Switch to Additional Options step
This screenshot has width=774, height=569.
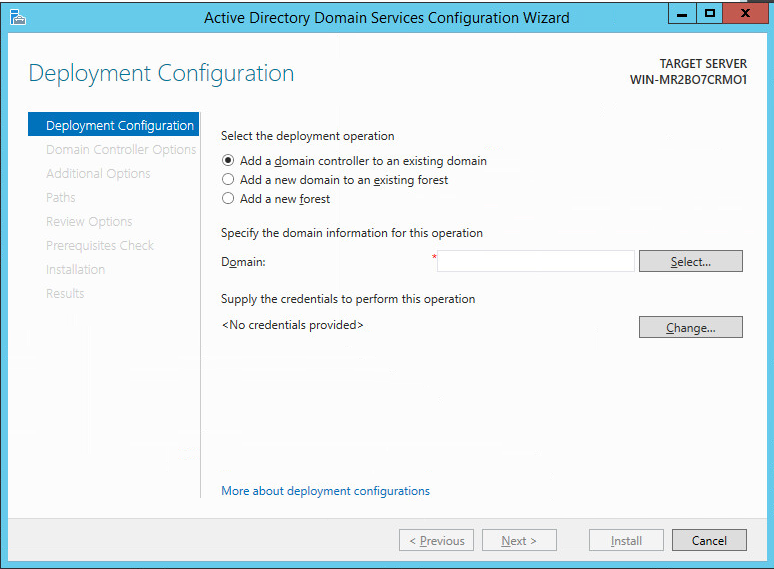(x=98, y=174)
